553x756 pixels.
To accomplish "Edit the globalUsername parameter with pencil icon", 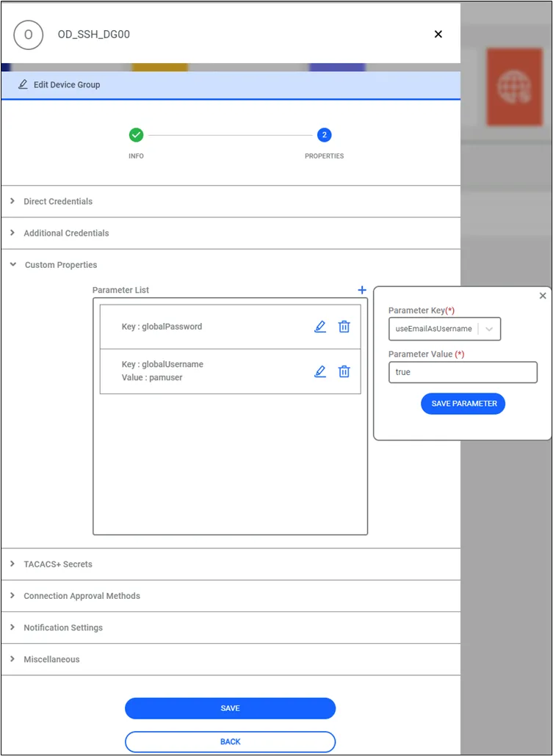I will (x=320, y=371).
